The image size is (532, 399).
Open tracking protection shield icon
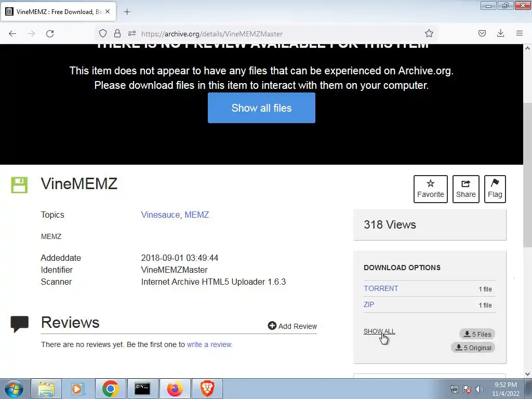tap(103, 33)
